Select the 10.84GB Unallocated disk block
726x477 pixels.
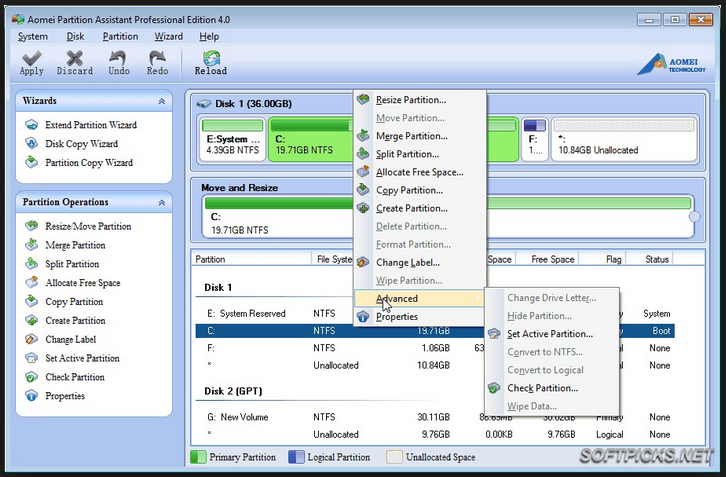[624, 139]
